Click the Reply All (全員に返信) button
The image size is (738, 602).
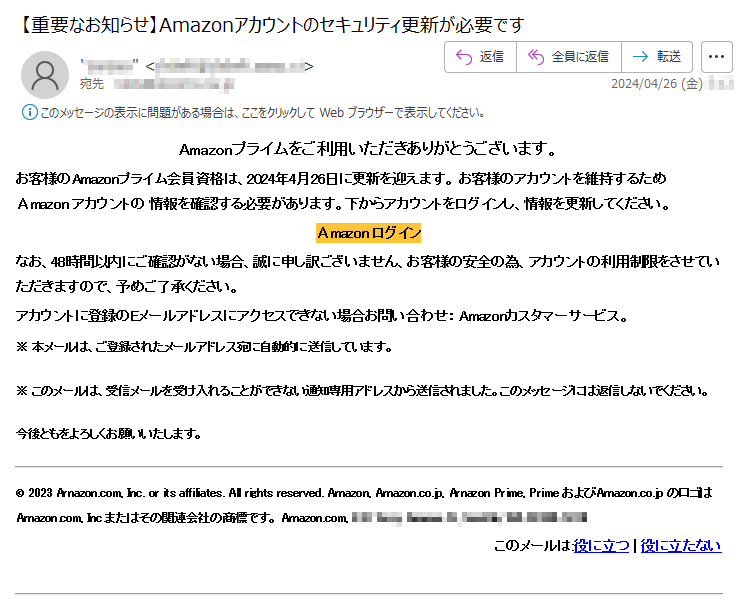(569, 57)
